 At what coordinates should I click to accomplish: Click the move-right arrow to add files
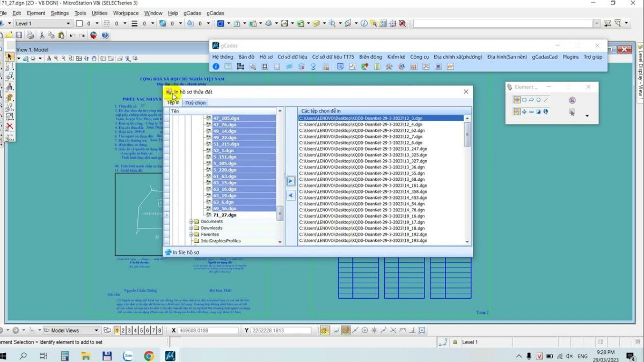290,181
